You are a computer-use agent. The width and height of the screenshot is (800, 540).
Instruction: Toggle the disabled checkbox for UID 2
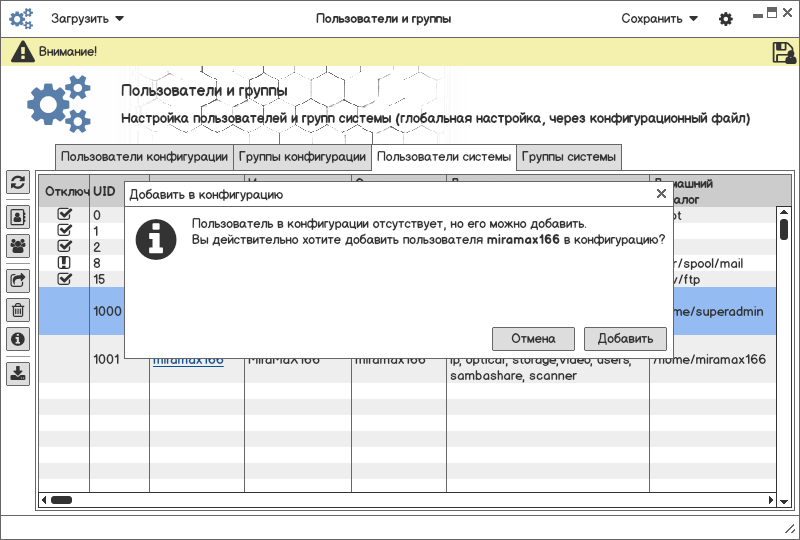click(x=65, y=246)
